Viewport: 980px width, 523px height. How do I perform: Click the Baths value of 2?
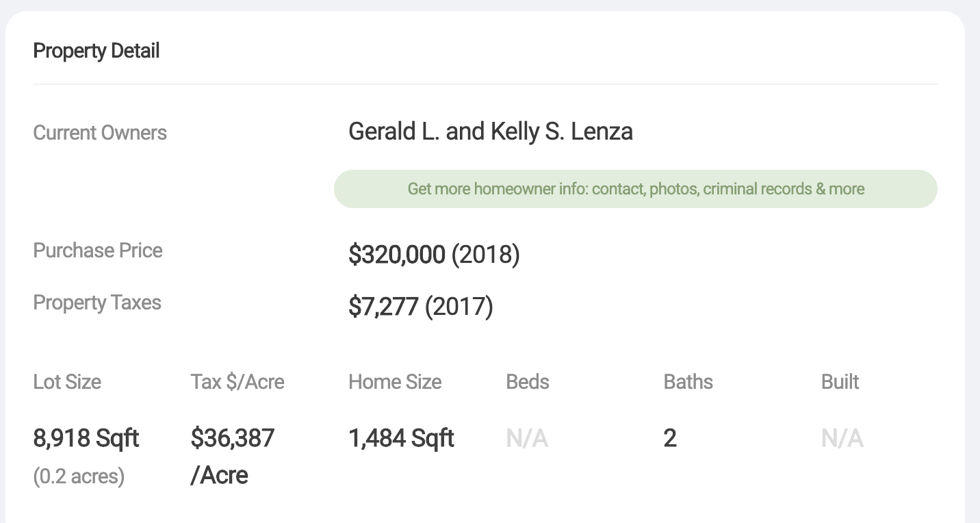(670, 438)
